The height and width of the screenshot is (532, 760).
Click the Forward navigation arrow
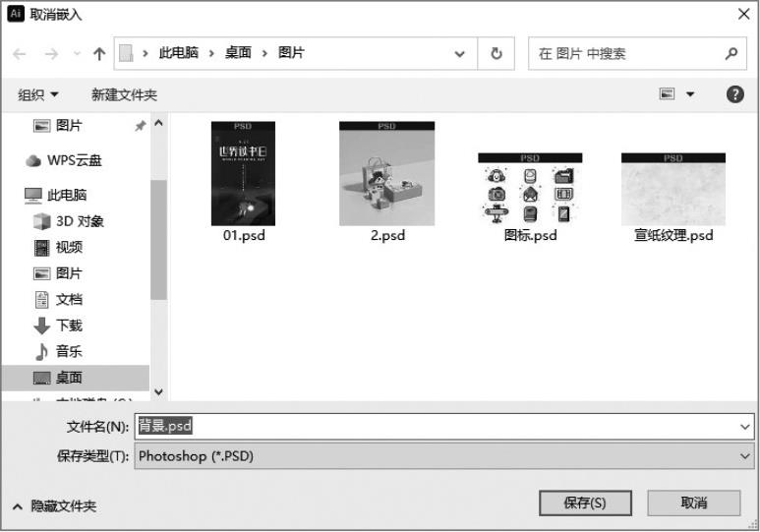point(51,53)
